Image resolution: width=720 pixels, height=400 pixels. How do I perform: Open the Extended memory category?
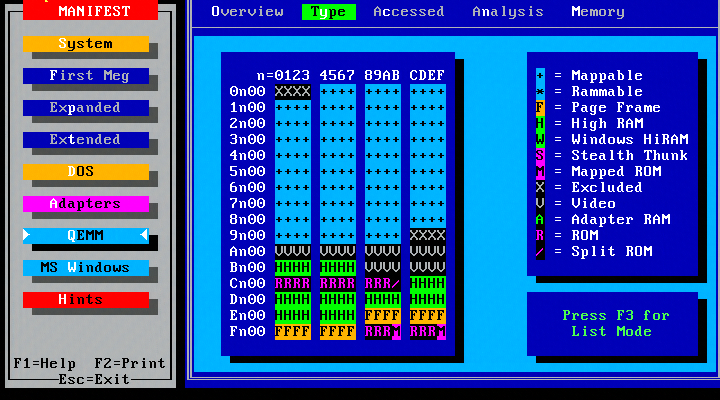pos(86,140)
